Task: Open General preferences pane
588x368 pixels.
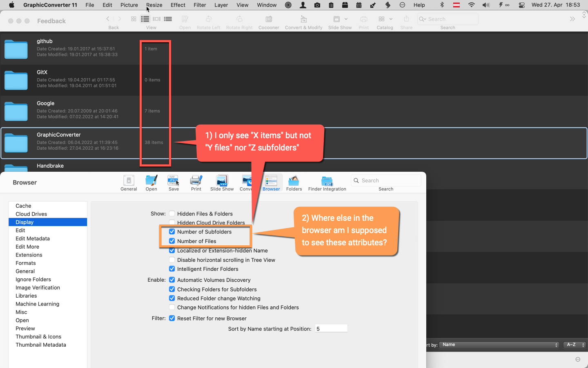Action: (x=129, y=183)
